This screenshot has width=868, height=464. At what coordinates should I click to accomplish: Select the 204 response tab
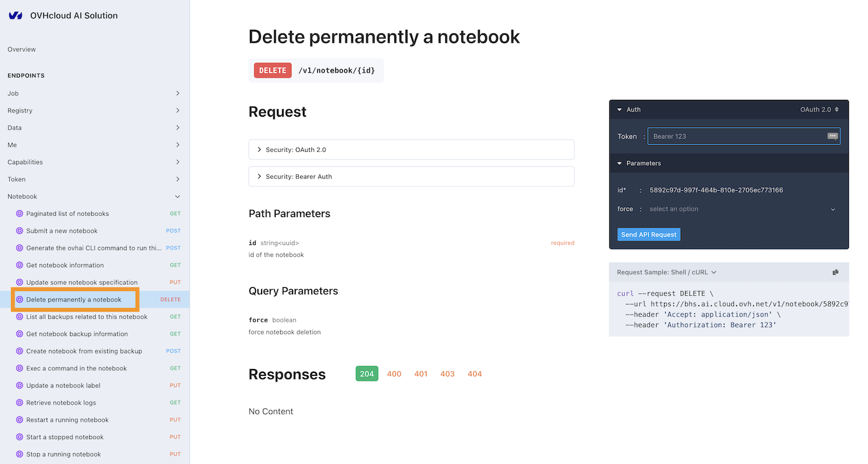pyautogui.click(x=366, y=374)
